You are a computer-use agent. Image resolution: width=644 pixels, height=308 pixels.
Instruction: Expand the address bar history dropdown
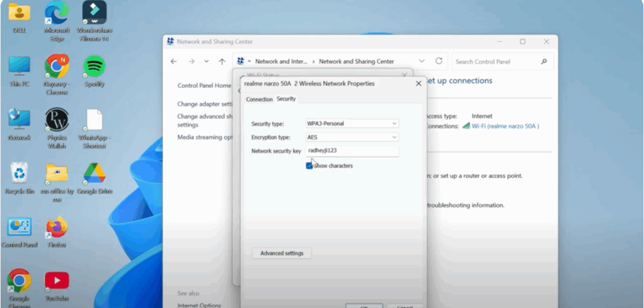pyautogui.click(x=422, y=62)
